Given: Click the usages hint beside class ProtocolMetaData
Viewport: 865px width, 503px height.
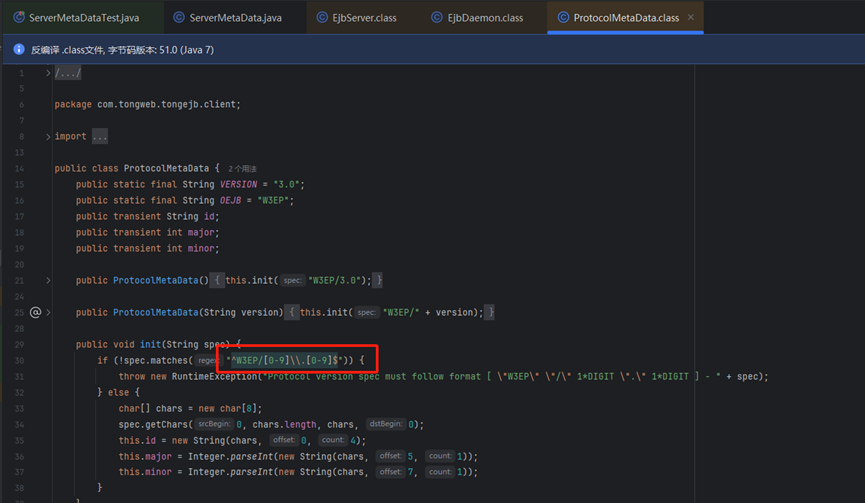Looking at the screenshot, I should coord(243,169).
